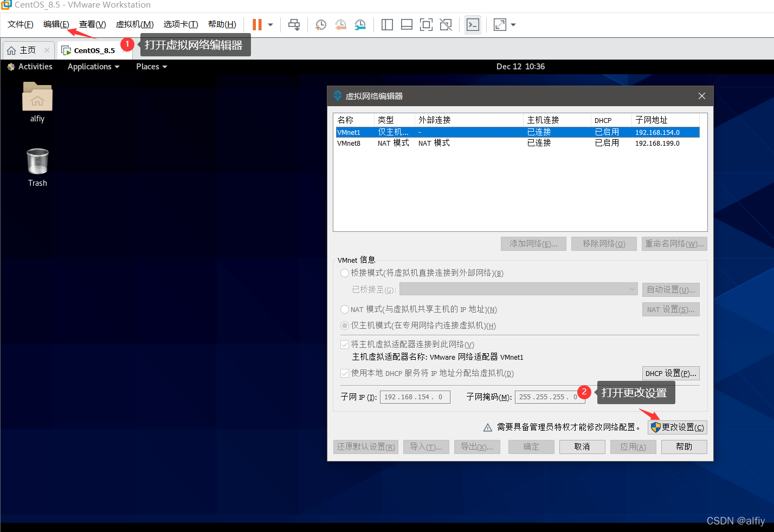Screen dimensions: 774x532
Task: Open the 文件(F) menu
Action: [21, 24]
